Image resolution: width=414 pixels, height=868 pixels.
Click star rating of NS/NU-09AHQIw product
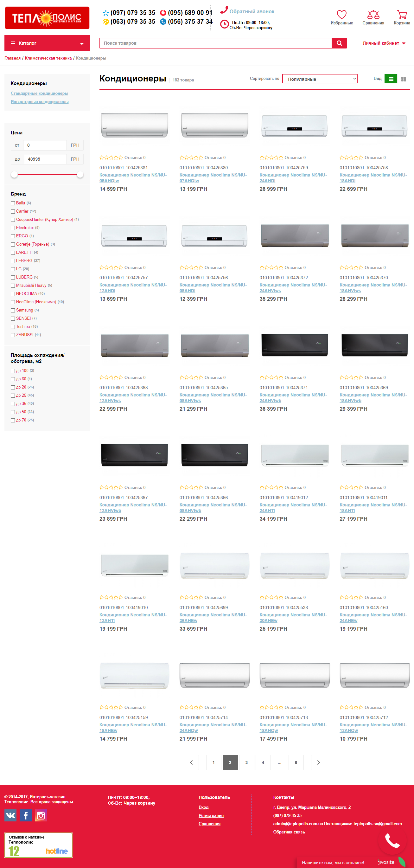pos(111,158)
